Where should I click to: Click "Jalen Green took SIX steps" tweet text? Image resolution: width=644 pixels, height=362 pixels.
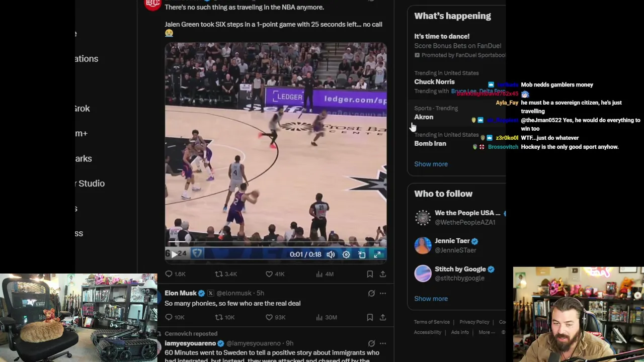[x=273, y=28]
